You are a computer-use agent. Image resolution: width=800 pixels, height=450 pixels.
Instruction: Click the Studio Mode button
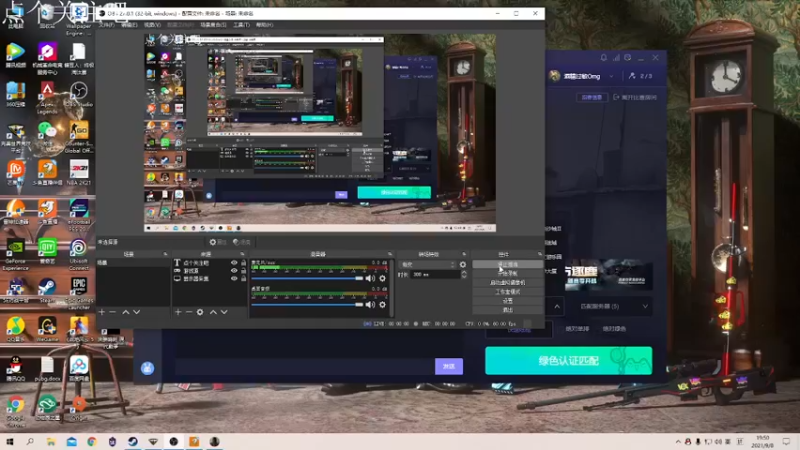pos(507,292)
